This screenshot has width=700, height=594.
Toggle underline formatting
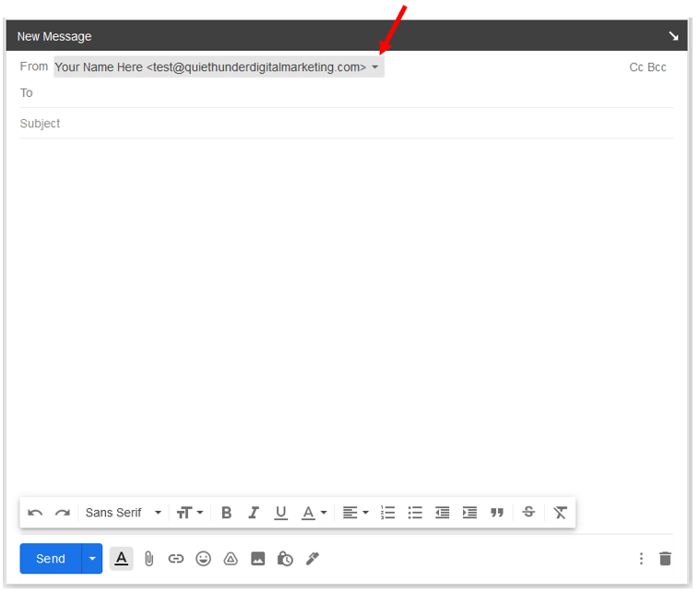point(280,513)
